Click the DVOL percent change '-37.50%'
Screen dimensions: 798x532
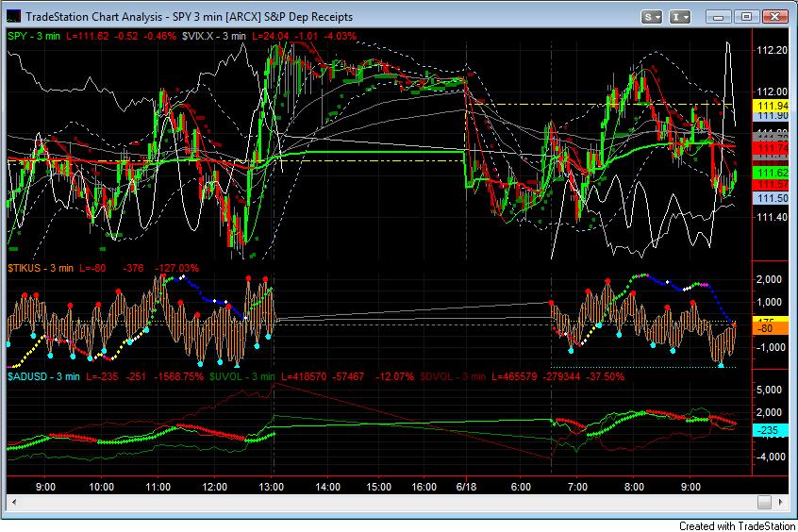coord(605,376)
